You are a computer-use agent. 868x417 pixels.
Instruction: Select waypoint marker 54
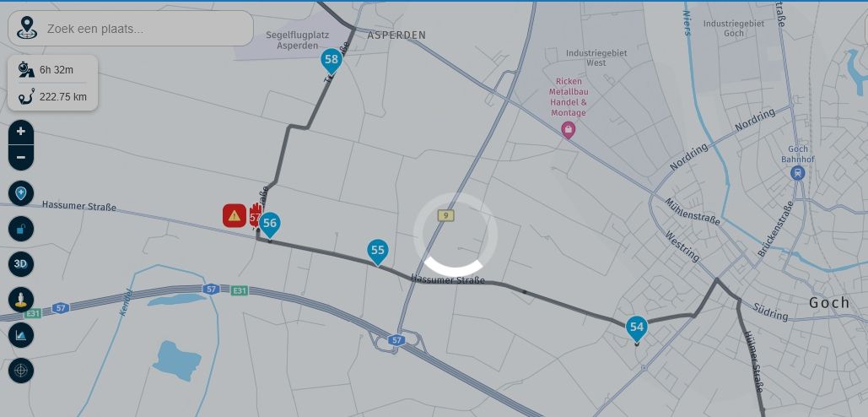click(x=637, y=328)
